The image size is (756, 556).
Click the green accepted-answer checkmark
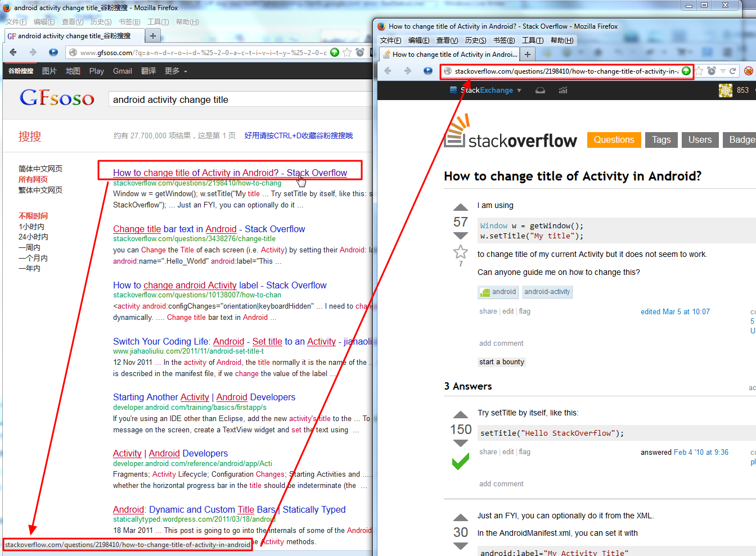click(461, 462)
